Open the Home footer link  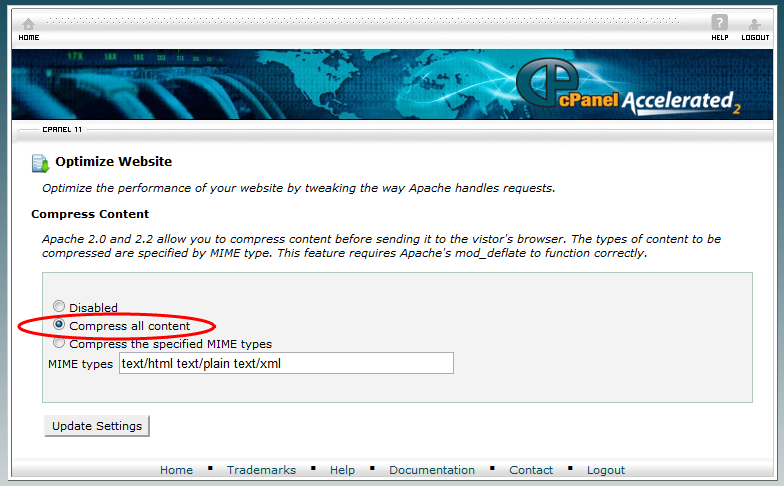click(176, 470)
